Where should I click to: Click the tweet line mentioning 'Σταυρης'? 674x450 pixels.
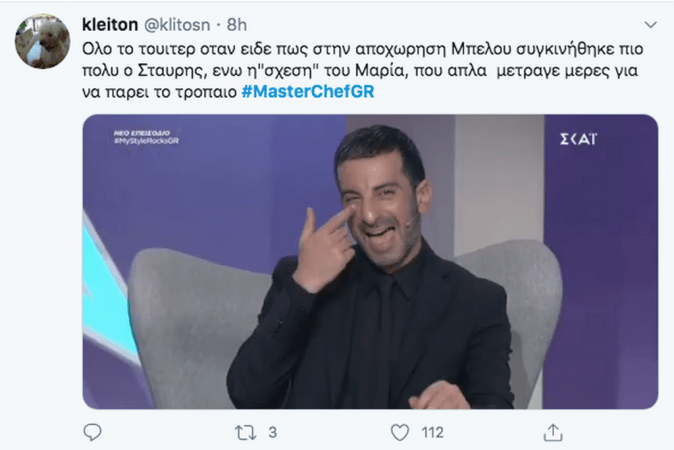click(360, 70)
